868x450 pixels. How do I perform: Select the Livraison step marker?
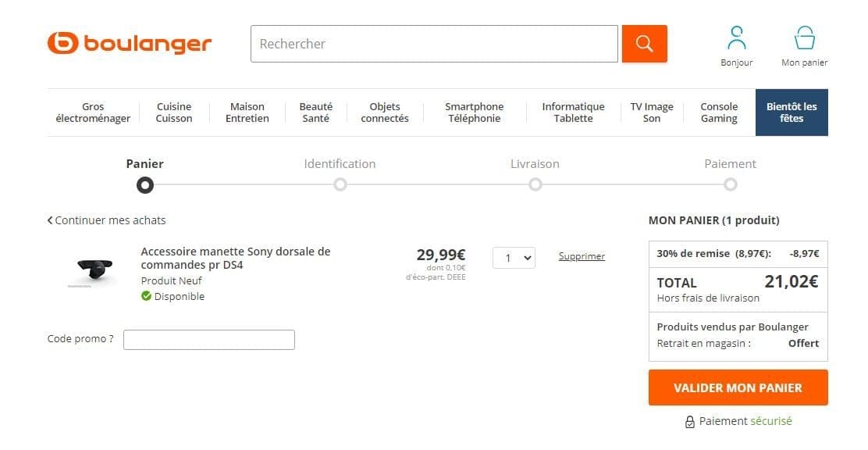click(x=535, y=184)
